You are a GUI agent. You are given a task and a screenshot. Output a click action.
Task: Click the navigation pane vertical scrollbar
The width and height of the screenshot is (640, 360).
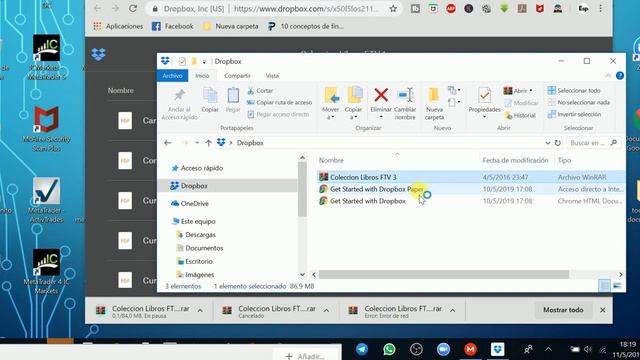pos(302,189)
